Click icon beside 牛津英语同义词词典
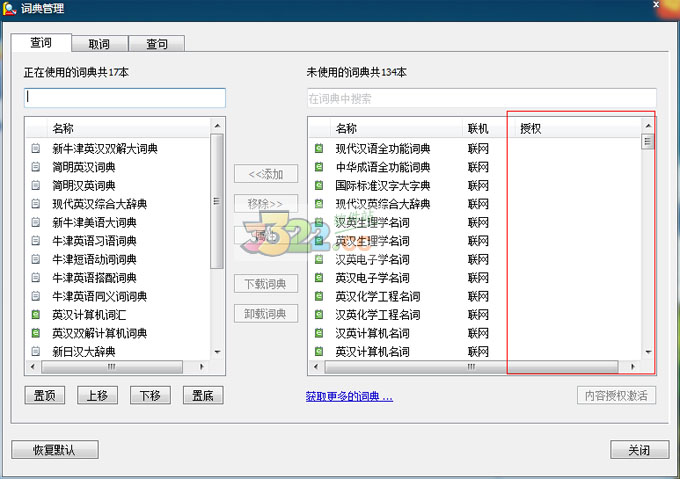 [x=36, y=296]
